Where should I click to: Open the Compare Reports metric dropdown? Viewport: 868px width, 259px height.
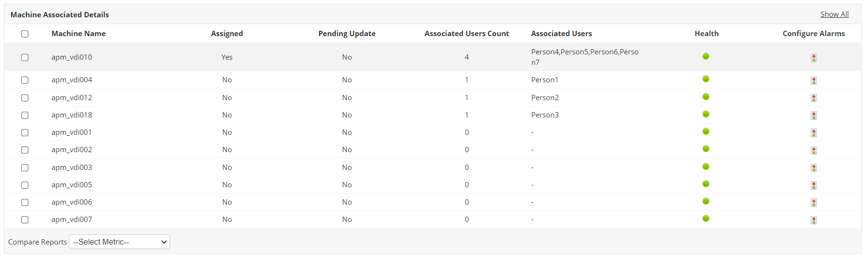point(119,242)
